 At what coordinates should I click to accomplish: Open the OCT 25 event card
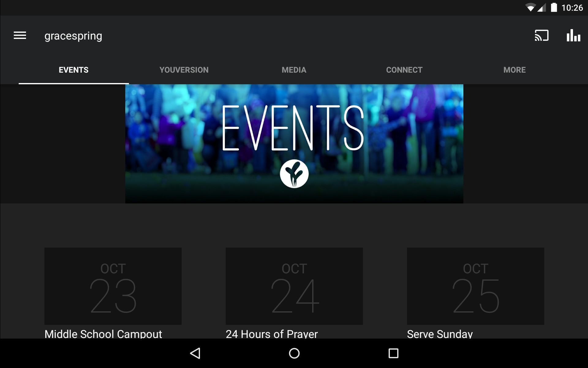click(476, 286)
